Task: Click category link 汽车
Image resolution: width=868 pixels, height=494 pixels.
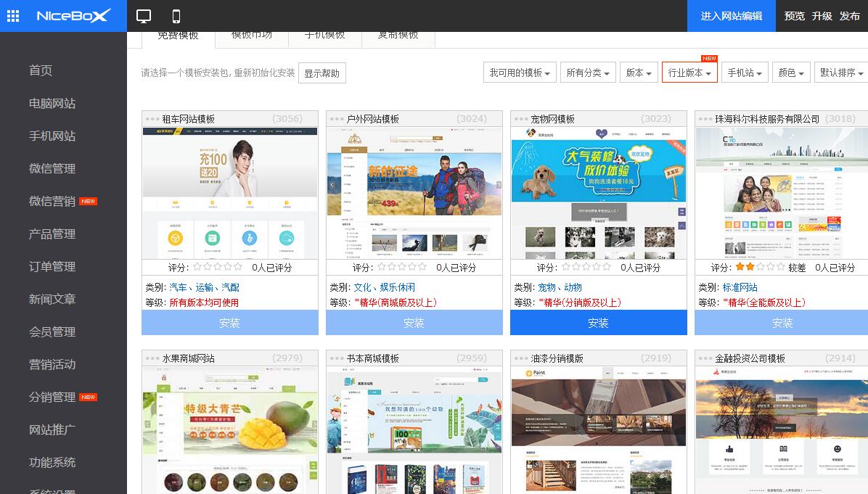Action: (x=178, y=287)
